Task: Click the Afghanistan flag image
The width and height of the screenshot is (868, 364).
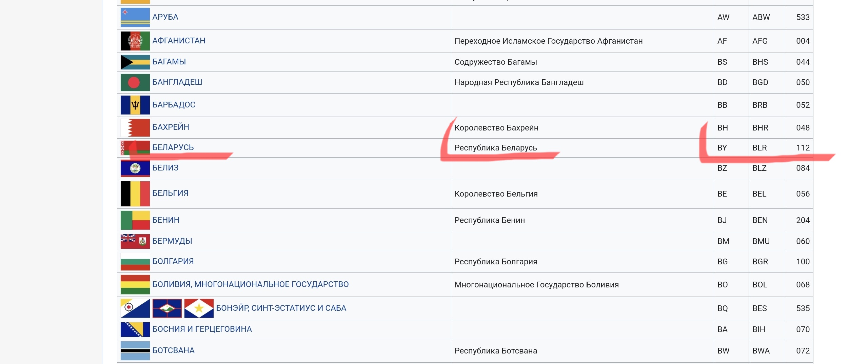Action: click(135, 41)
